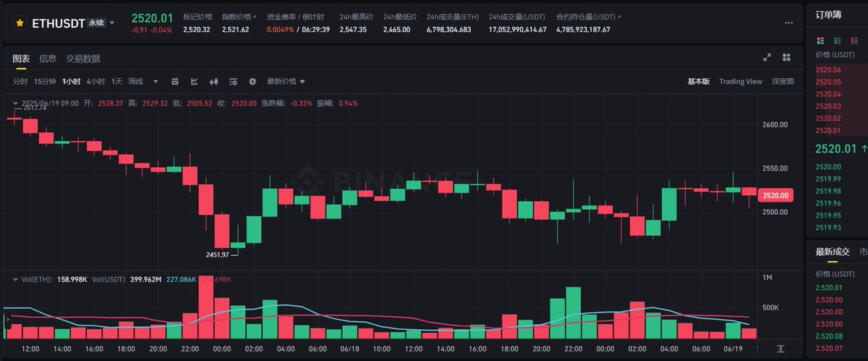
Task: Open the indicator list settings icon
Action: coord(233,82)
